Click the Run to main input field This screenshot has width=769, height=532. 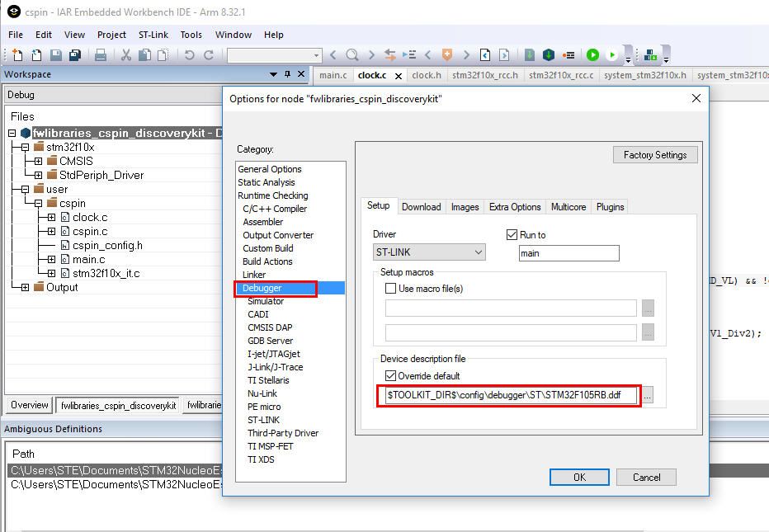[568, 253]
